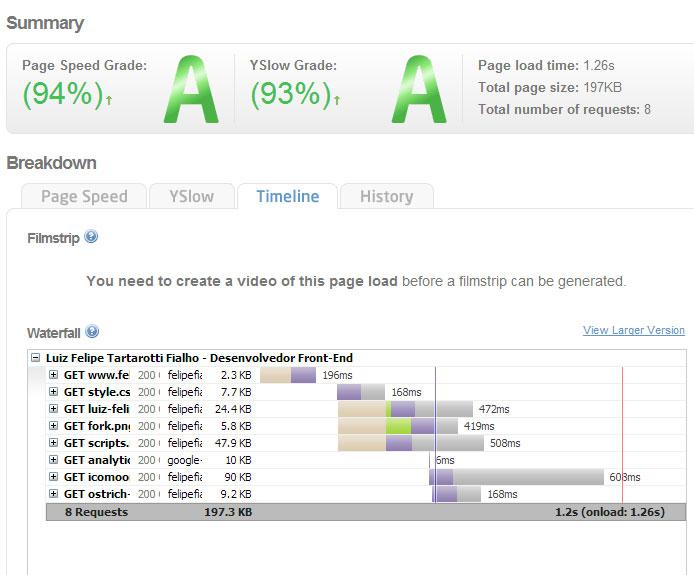Click the '8 Requests' summary text

coord(96,512)
